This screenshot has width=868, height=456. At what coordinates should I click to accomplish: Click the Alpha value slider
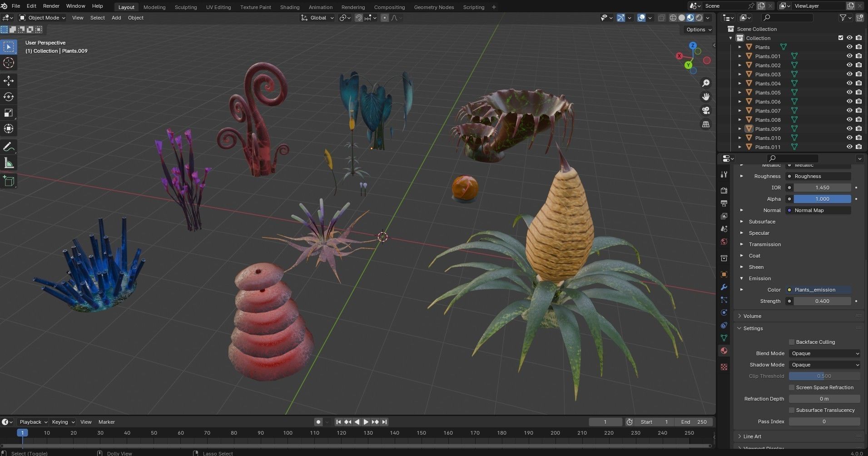(x=822, y=199)
